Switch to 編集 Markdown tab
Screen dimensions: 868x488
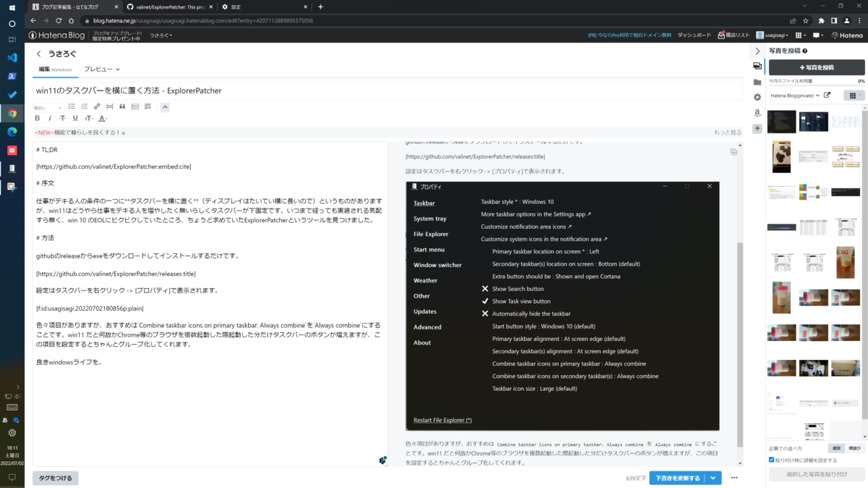[55, 70]
